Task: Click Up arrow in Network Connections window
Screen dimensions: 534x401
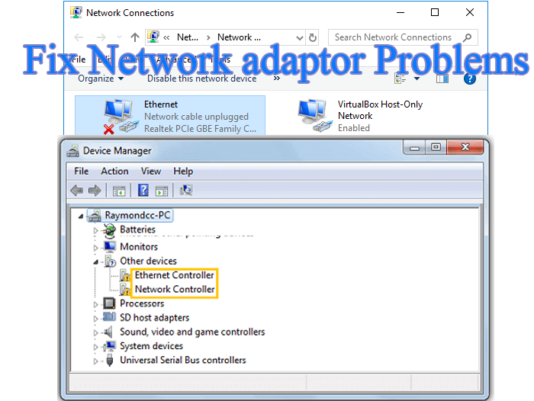Action: pyautogui.click(x=135, y=37)
